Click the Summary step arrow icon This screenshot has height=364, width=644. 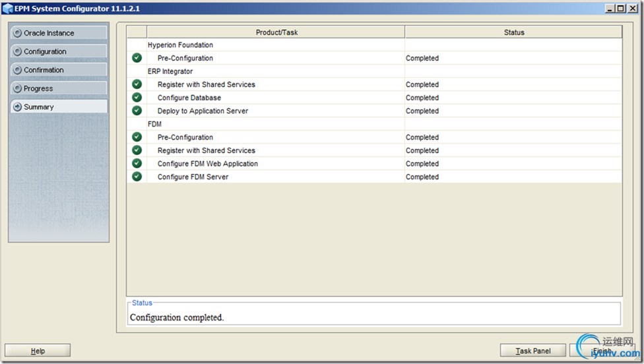[17, 107]
